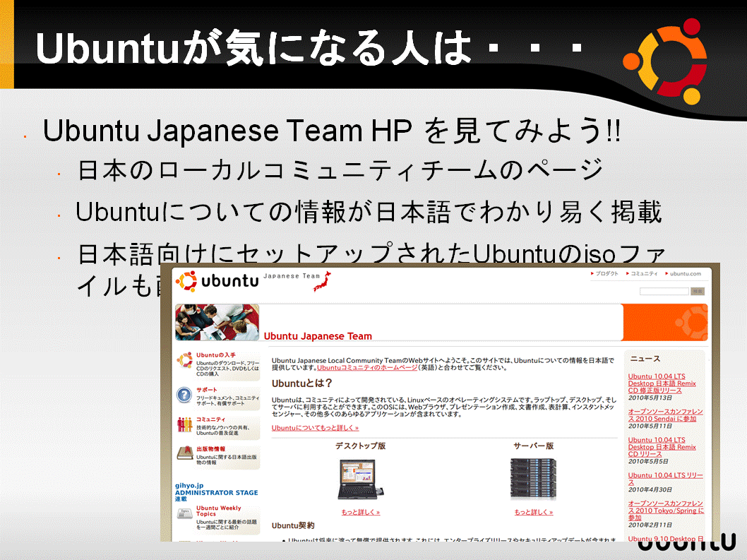Click the search input field
The width and height of the screenshot is (747, 560).
pos(664,291)
